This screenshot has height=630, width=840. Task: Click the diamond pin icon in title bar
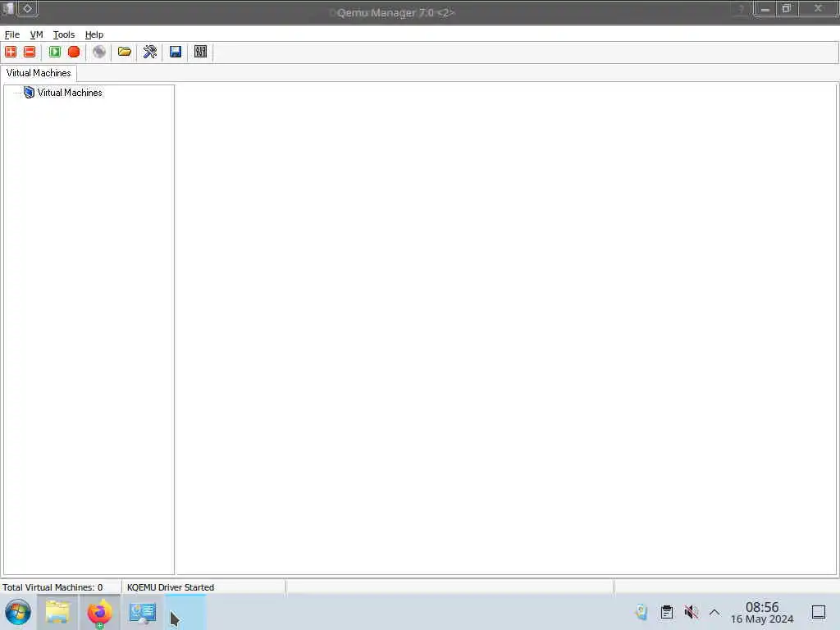click(x=27, y=8)
